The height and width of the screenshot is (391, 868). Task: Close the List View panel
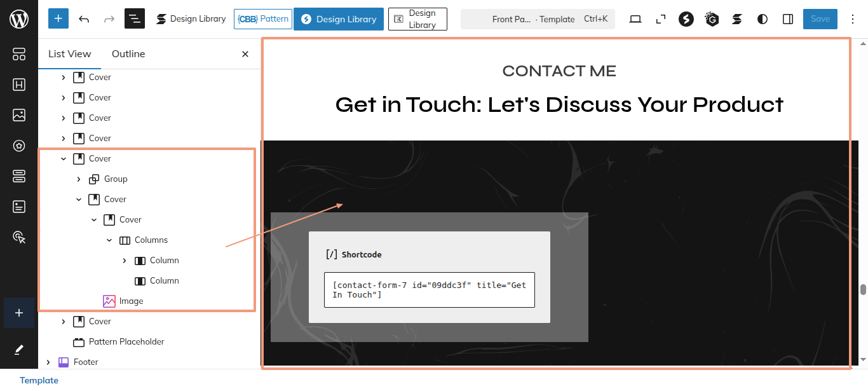pyautogui.click(x=245, y=54)
